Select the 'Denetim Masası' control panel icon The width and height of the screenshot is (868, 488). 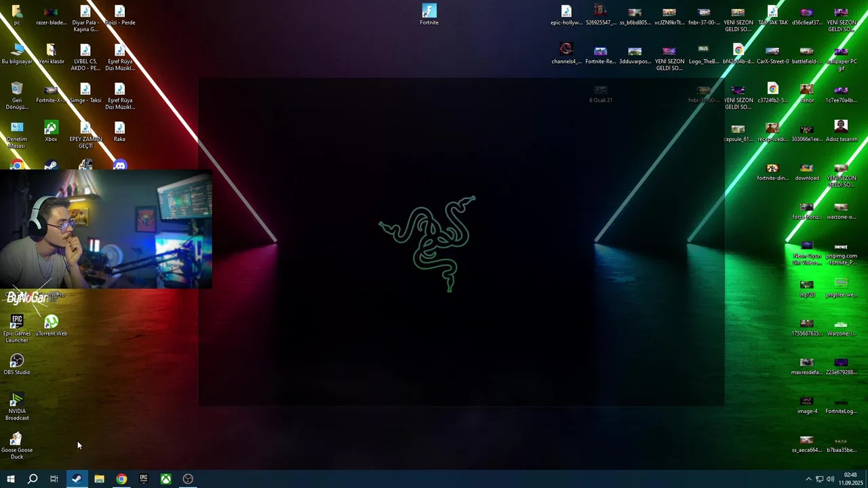17,136
